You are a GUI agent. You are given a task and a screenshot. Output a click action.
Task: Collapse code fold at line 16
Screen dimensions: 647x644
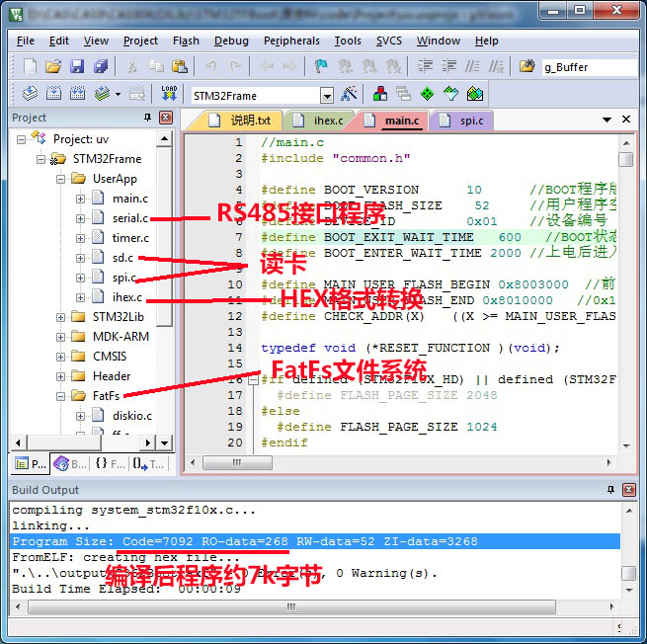(253, 380)
